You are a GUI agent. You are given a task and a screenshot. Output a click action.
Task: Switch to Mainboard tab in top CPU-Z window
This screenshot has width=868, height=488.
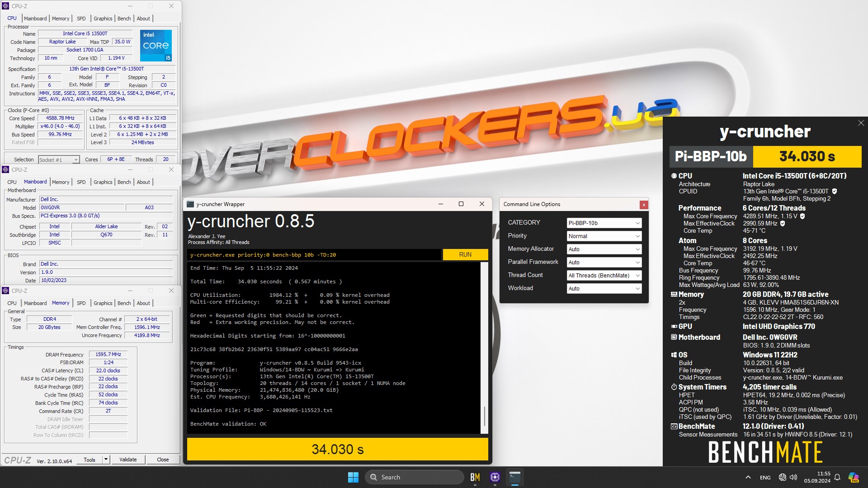pos(35,19)
